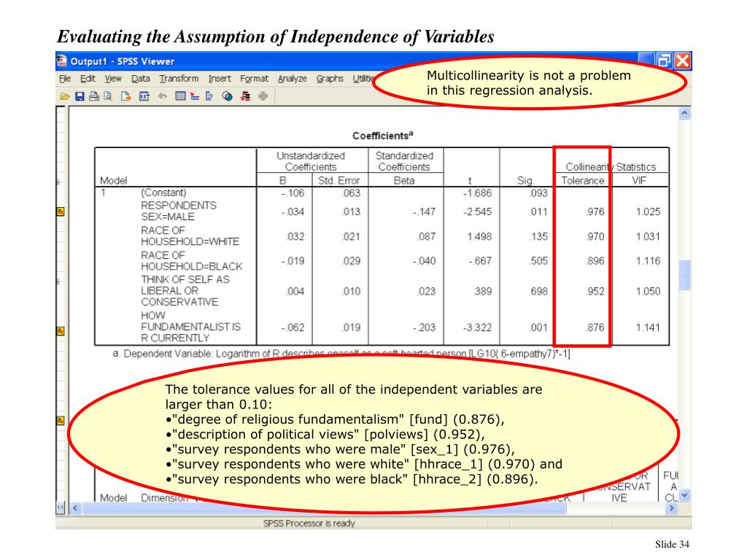
Task: Select the Coefficients table title
Action: pyautogui.click(x=382, y=136)
